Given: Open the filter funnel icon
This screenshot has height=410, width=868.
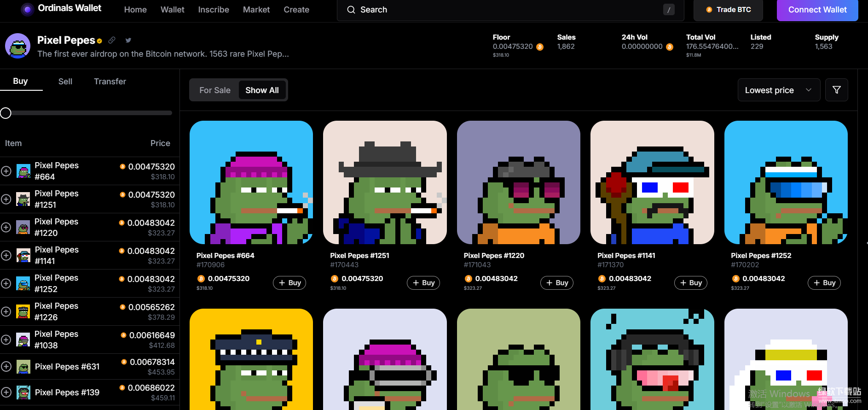Looking at the screenshot, I should [x=836, y=90].
